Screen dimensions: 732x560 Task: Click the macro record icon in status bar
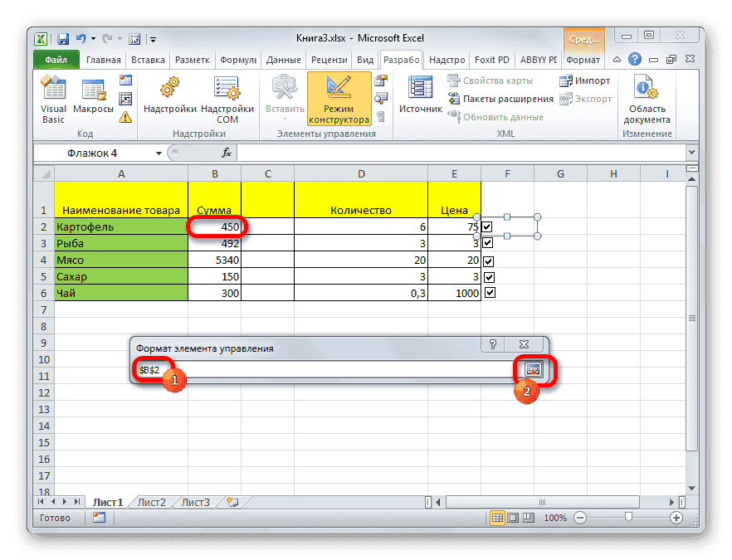coord(99,517)
